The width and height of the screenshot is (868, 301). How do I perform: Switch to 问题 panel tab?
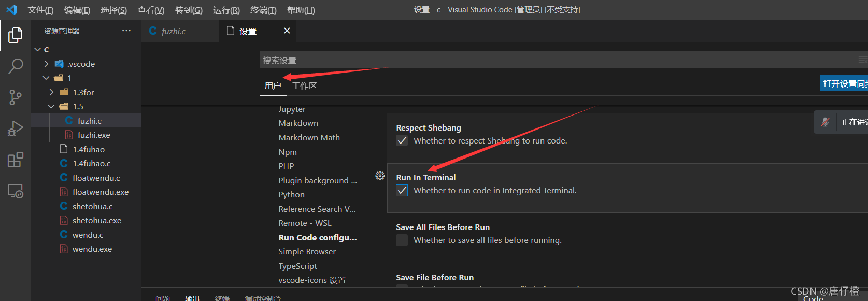(x=163, y=298)
